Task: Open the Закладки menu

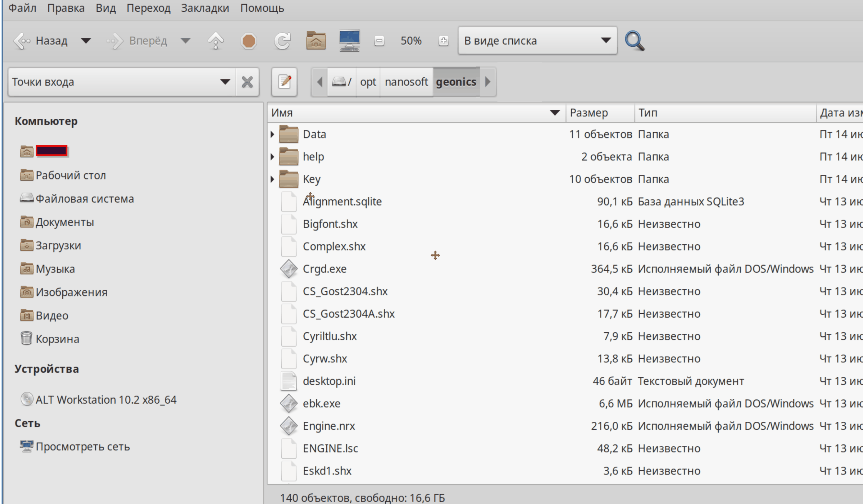Action: [205, 8]
